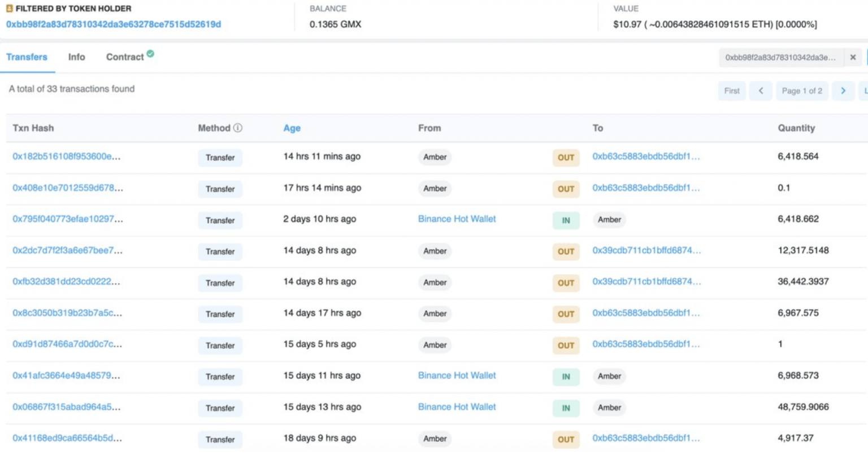This screenshot has height=455, width=868.
Task: Switch to the Info tab
Action: click(76, 57)
